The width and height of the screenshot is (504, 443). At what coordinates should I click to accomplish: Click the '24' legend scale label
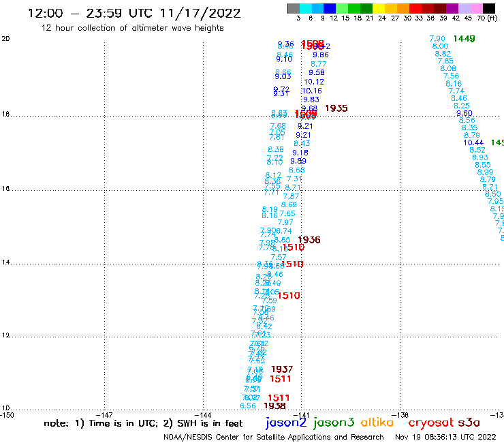382,18
